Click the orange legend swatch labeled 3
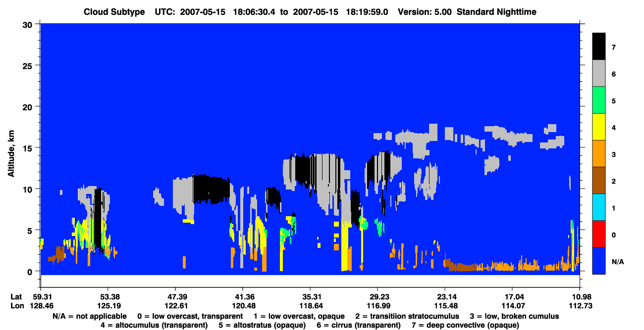The width and height of the screenshot is (644, 330). [x=599, y=153]
